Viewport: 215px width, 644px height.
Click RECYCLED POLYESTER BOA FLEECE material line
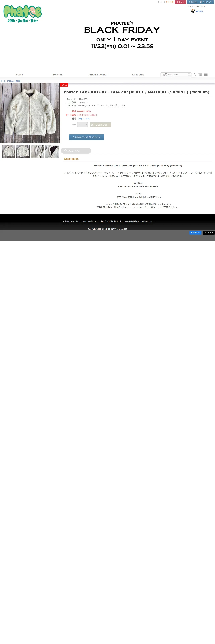click(x=138, y=187)
